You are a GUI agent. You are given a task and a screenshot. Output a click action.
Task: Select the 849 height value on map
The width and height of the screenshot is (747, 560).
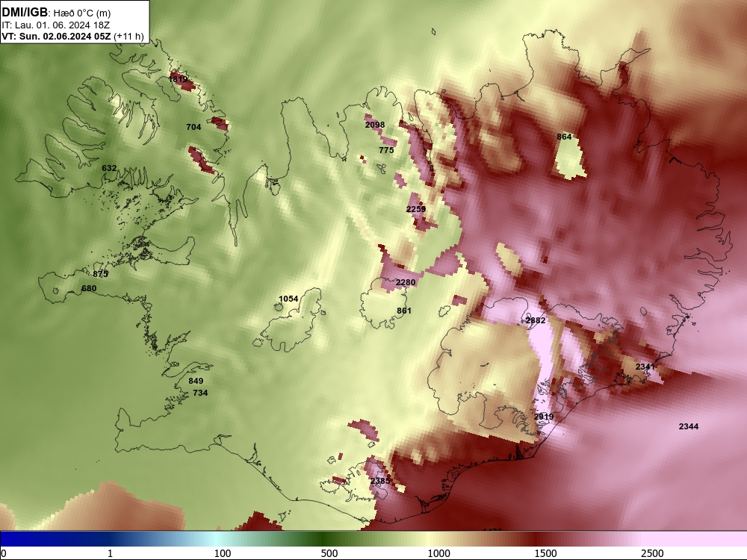[x=196, y=381]
